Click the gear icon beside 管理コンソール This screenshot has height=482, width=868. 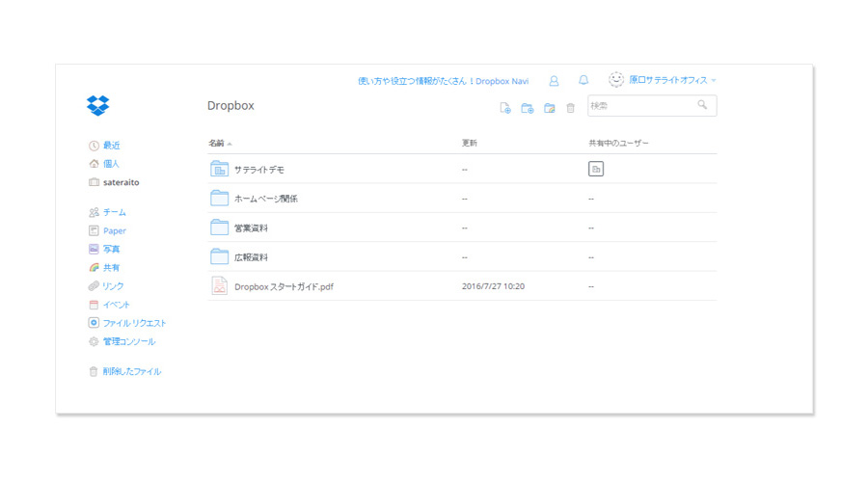tap(94, 342)
